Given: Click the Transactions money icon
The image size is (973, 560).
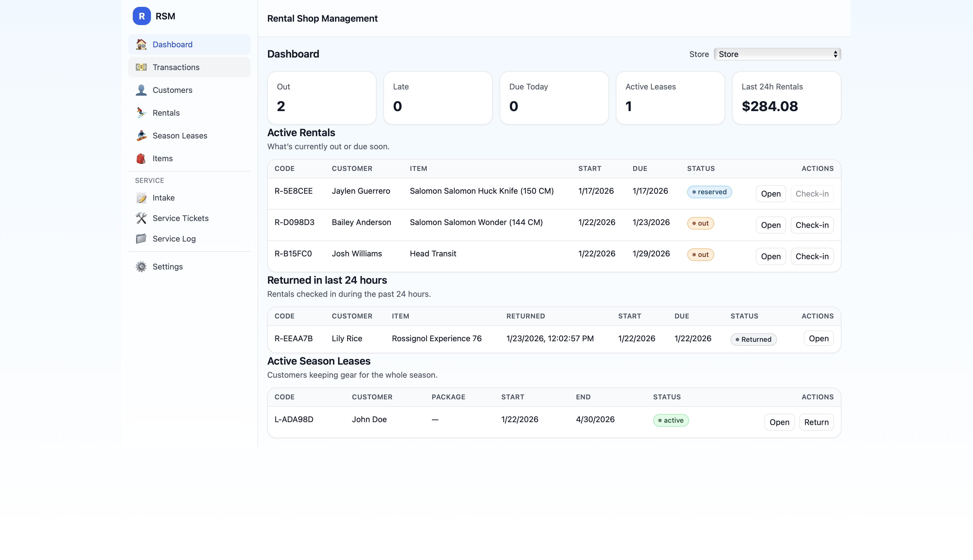Looking at the screenshot, I should pos(141,67).
